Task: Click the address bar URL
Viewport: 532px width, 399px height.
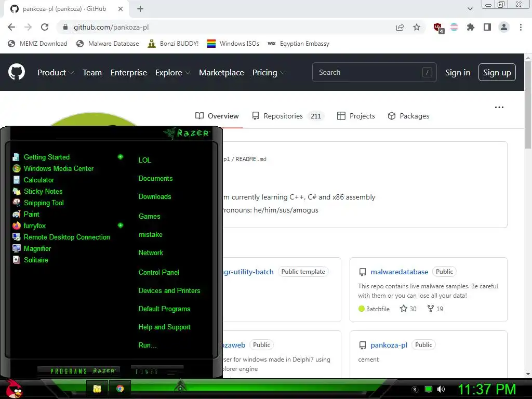Action: tap(111, 27)
